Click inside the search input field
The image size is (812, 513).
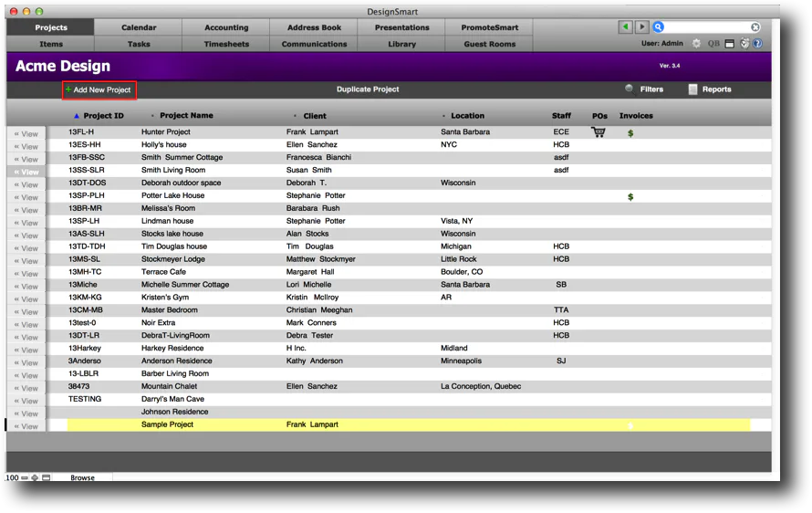(x=707, y=27)
